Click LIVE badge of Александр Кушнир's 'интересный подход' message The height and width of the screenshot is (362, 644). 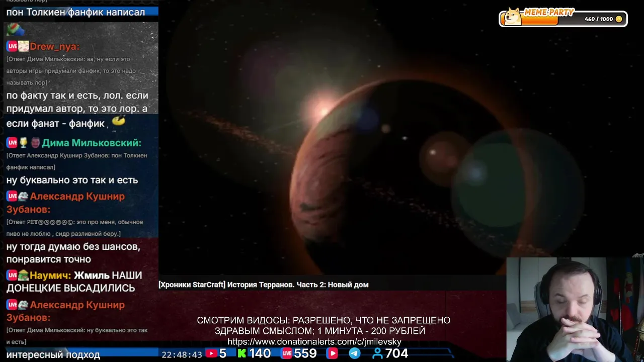coord(12,305)
